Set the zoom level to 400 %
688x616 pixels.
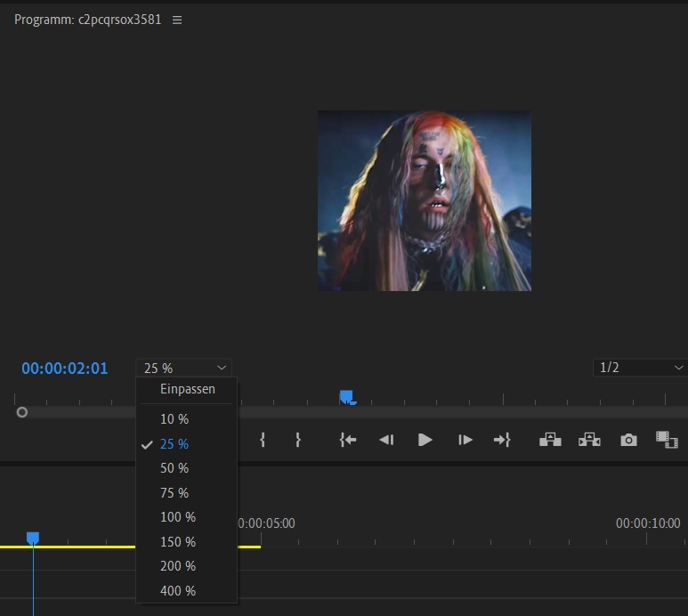[x=178, y=591]
